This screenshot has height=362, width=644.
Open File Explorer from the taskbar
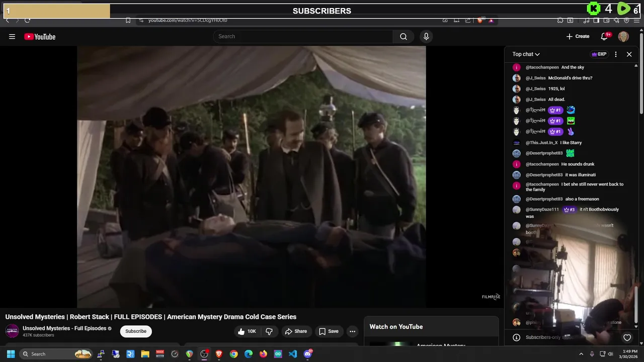[145, 354]
